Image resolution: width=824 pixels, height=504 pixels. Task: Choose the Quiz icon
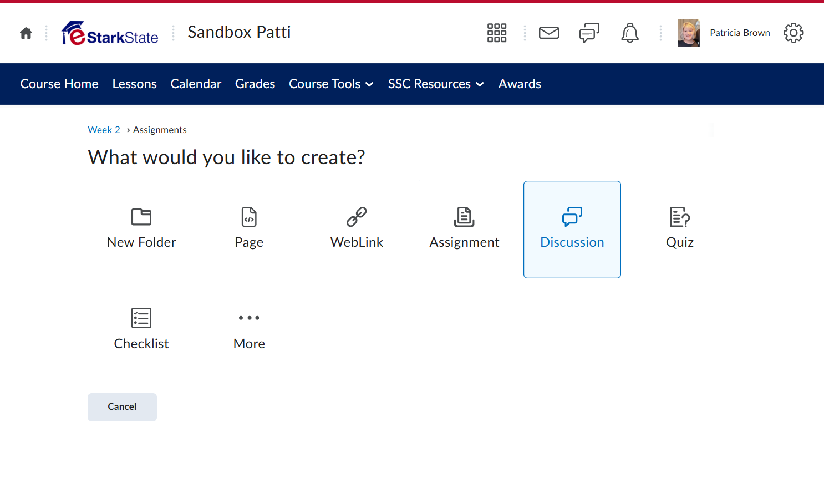680,217
